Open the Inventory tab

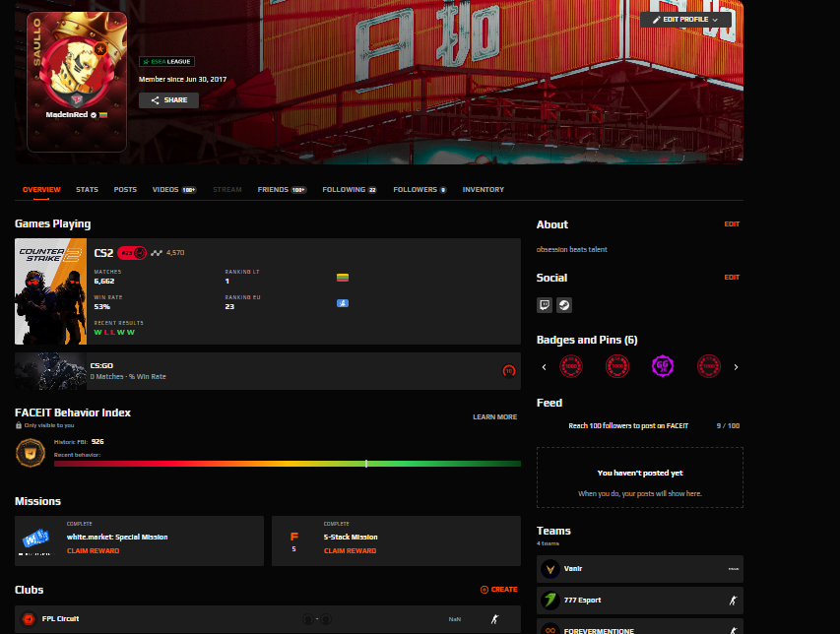pyautogui.click(x=484, y=190)
